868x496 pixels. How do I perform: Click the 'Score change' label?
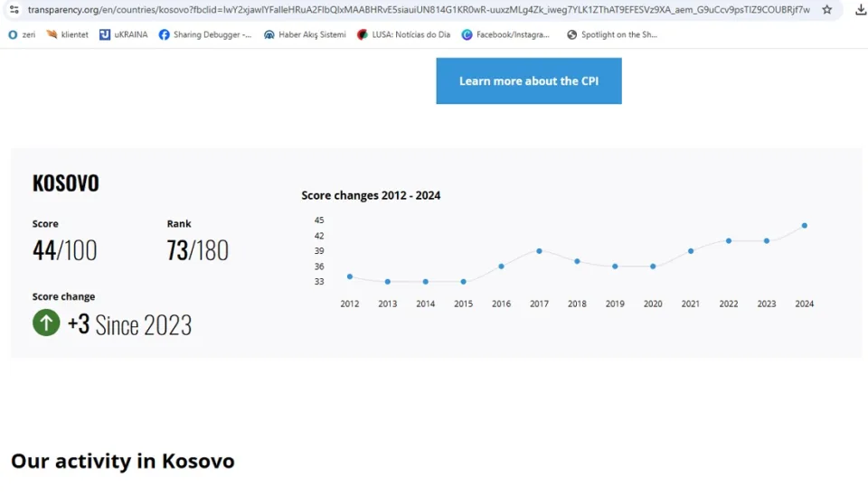(63, 296)
